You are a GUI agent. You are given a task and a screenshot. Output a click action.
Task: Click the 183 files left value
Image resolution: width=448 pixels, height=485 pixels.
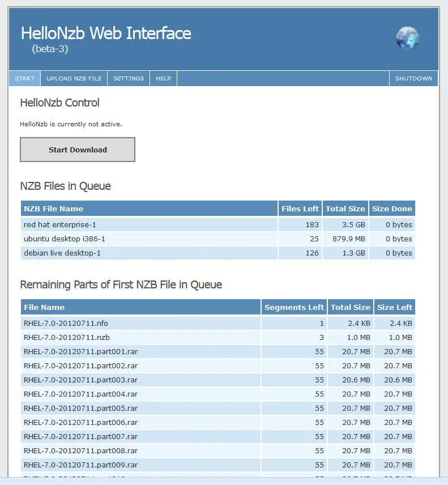pyautogui.click(x=312, y=224)
